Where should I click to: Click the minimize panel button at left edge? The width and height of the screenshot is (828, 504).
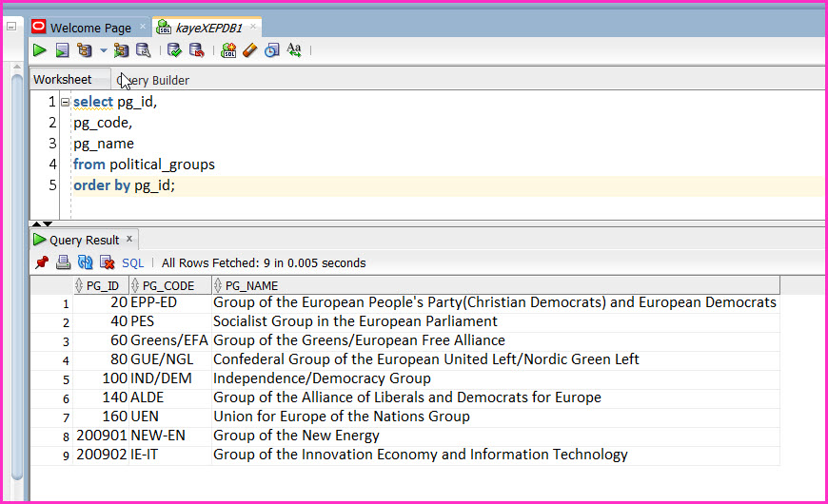click(11, 27)
